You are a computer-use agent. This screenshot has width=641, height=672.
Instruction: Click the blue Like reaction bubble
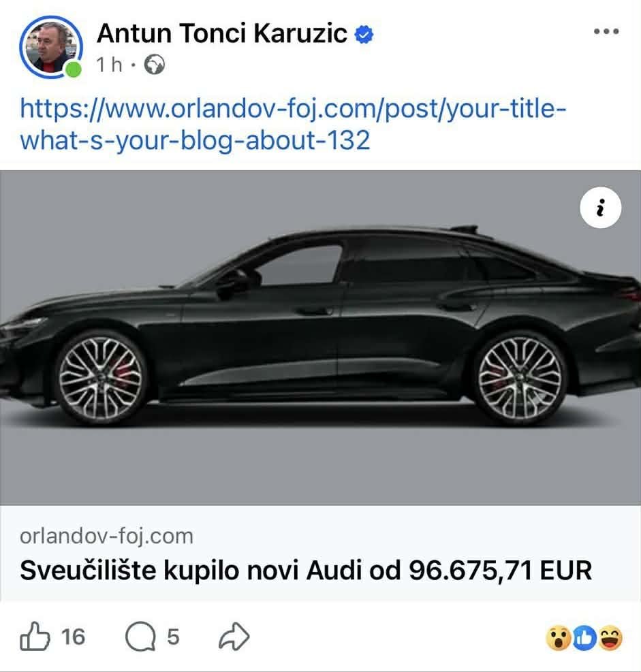coord(584,638)
